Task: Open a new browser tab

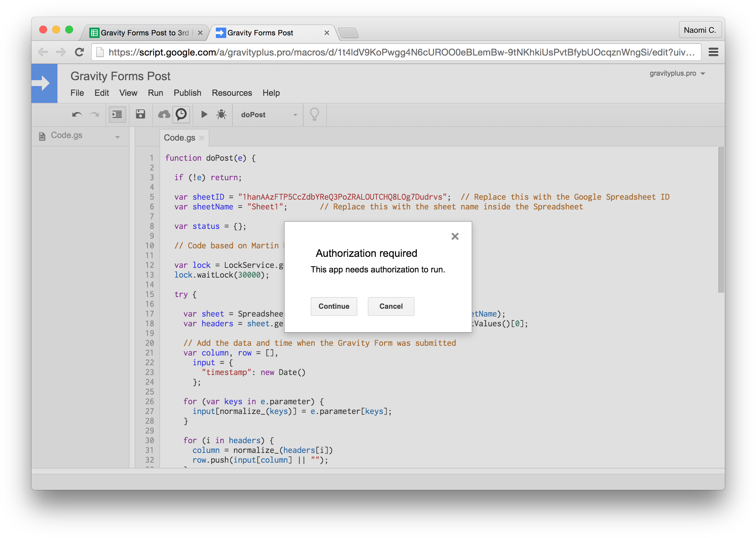Action: point(348,33)
